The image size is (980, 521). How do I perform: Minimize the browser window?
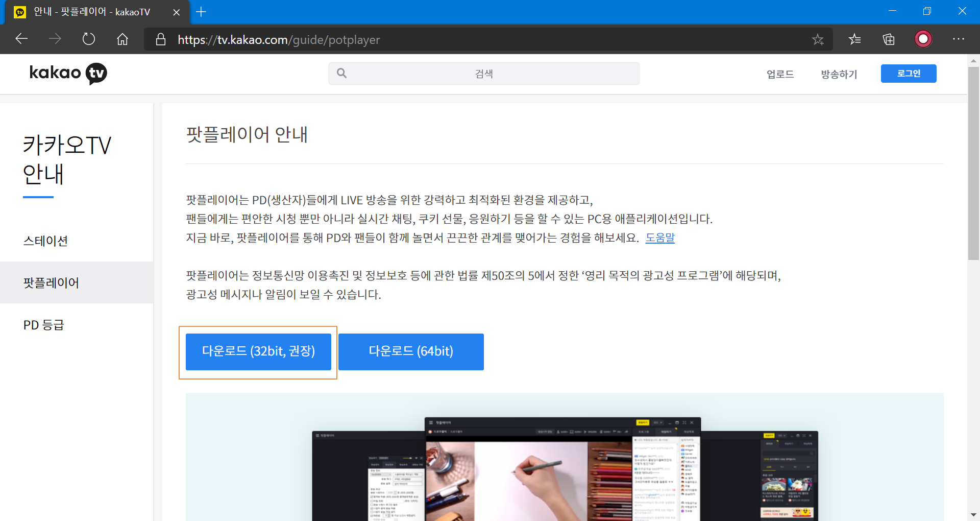(x=892, y=11)
